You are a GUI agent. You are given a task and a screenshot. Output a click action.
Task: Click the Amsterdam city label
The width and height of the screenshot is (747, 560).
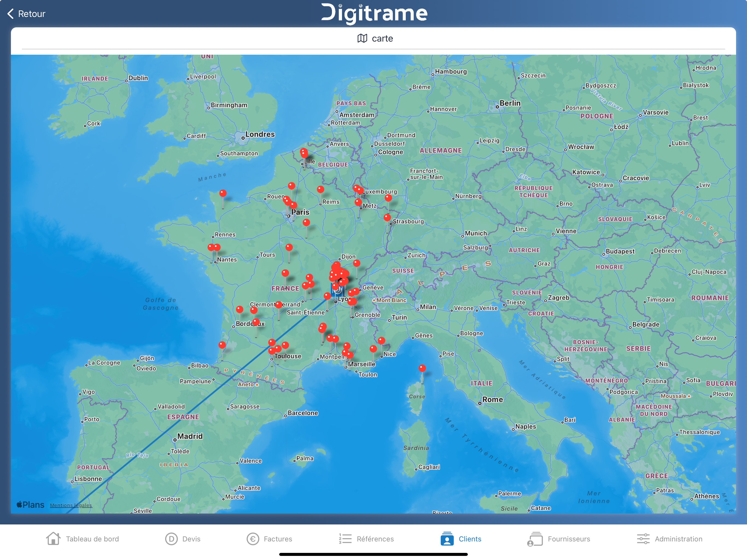[x=357, y=115]
